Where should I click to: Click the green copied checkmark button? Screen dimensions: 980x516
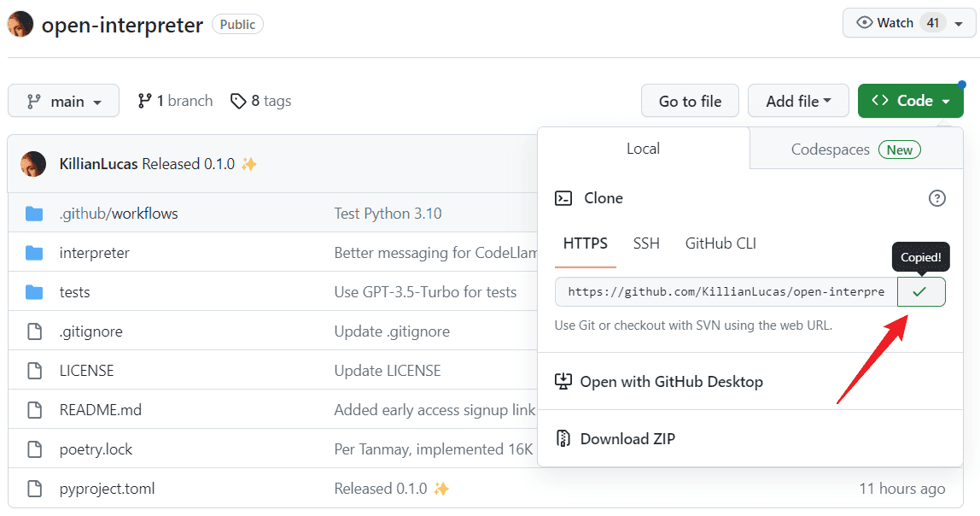pyautogui.click(x=920, y=291)
